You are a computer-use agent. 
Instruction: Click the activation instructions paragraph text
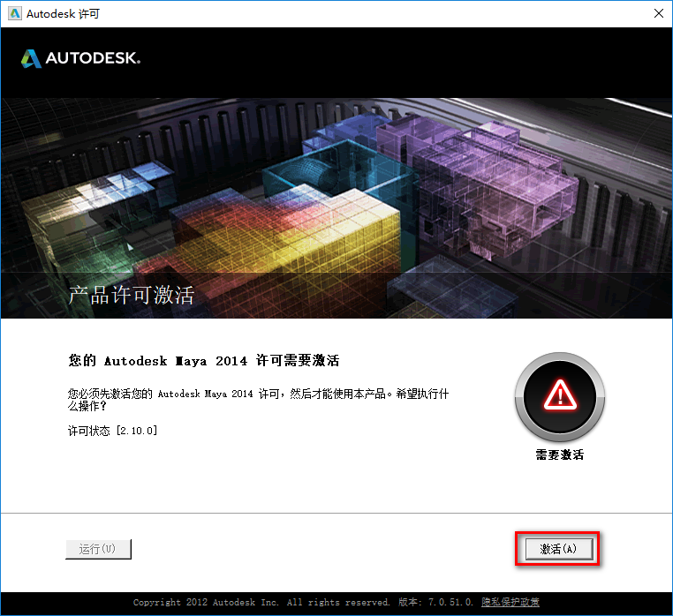tap(263, 401)
